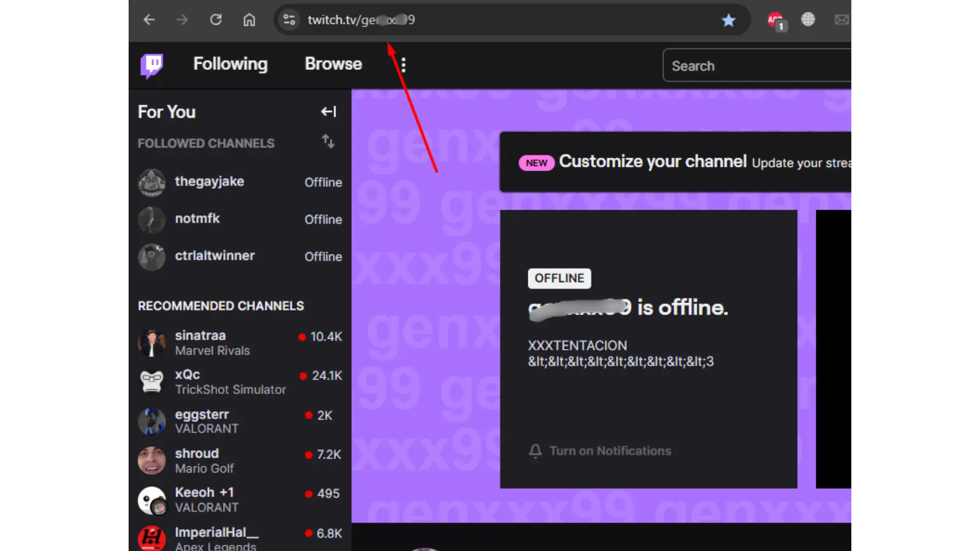Open thegayjake followed channel
Viewport: 980px width, 551px height.
coord(240,182)
